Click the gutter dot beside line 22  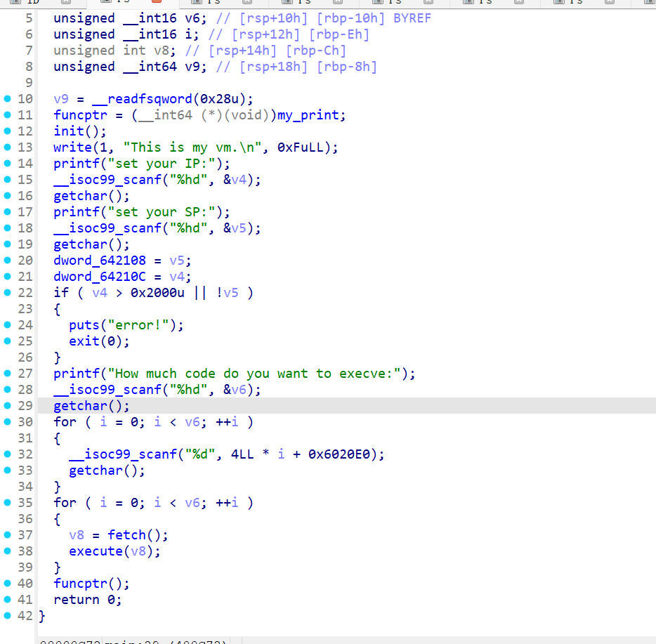[x=7, y=293]
